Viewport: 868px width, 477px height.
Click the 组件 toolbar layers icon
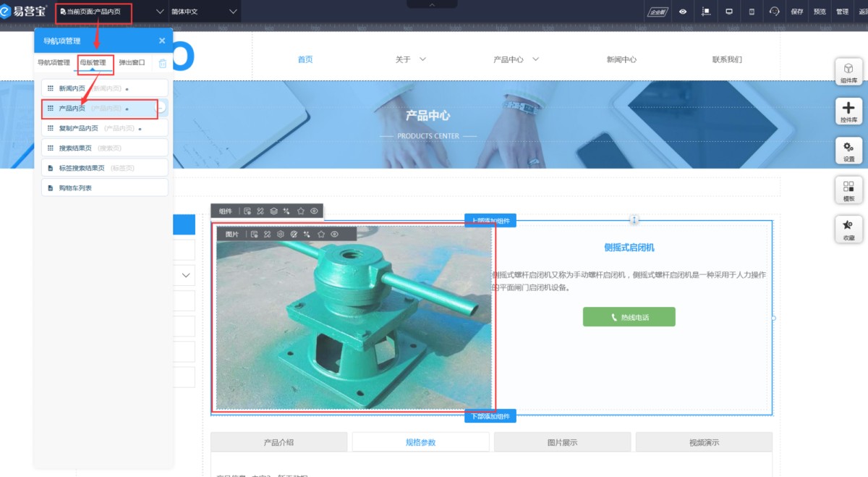(273, 211)
